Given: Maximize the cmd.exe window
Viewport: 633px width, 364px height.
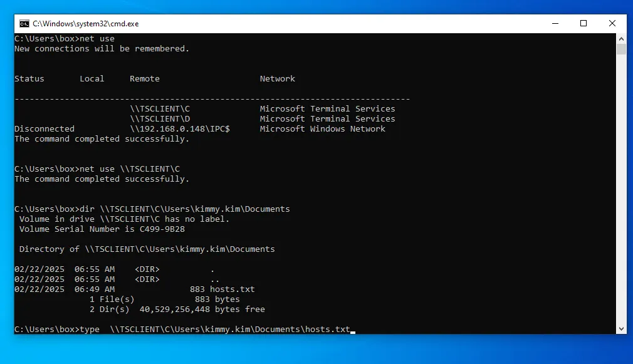Looking at the screenshot, I should (583, 24).
